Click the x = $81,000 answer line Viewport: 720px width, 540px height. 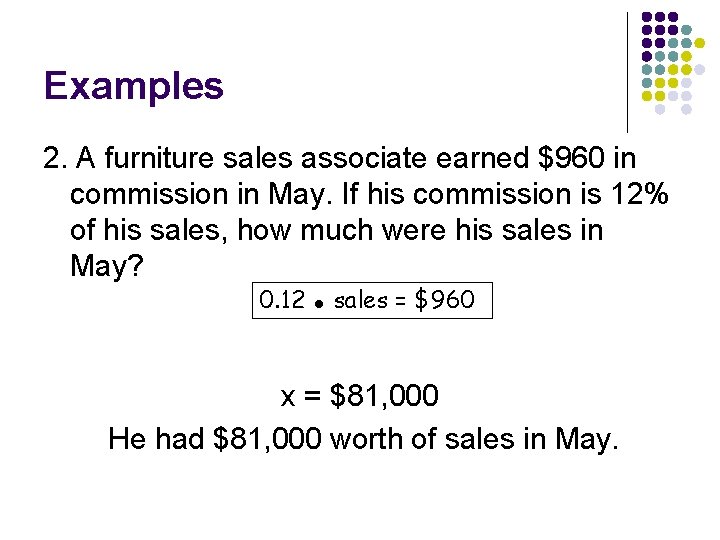360,395
